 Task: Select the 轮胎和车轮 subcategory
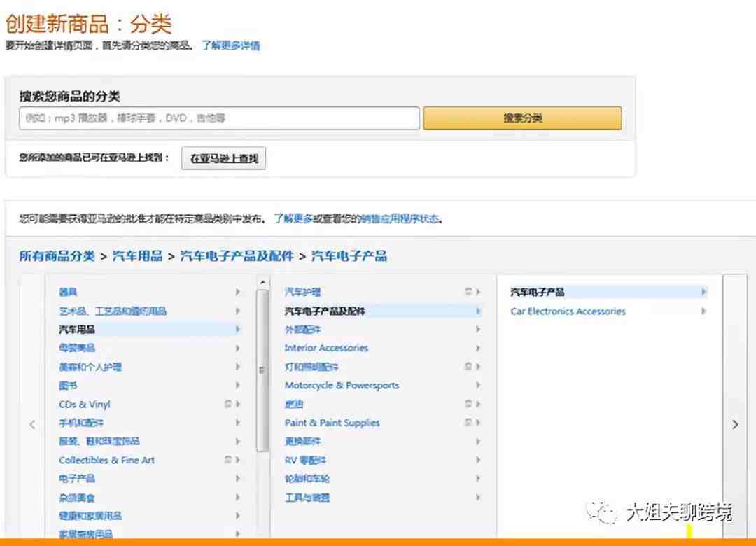point(307,479)
